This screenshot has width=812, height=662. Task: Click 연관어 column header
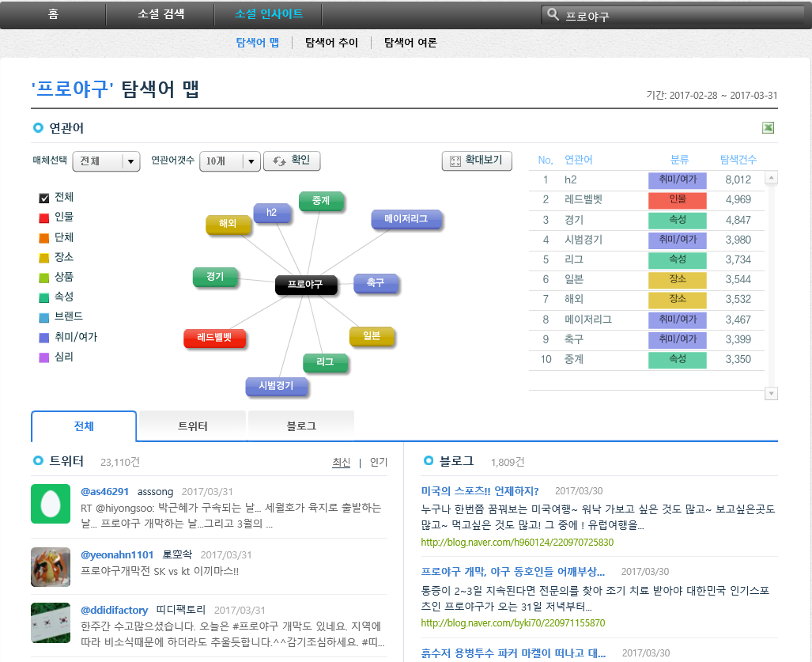point(578,160)
